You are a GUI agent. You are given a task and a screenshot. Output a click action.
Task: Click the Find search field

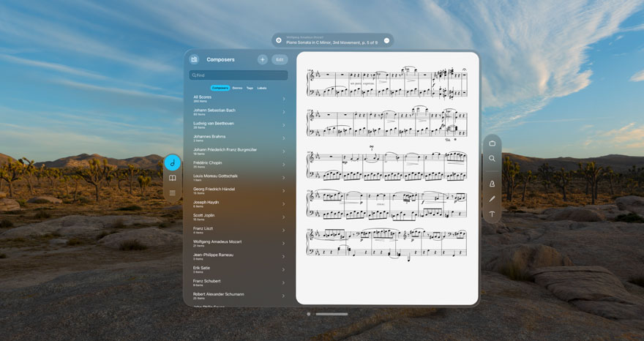click(239, 75)
